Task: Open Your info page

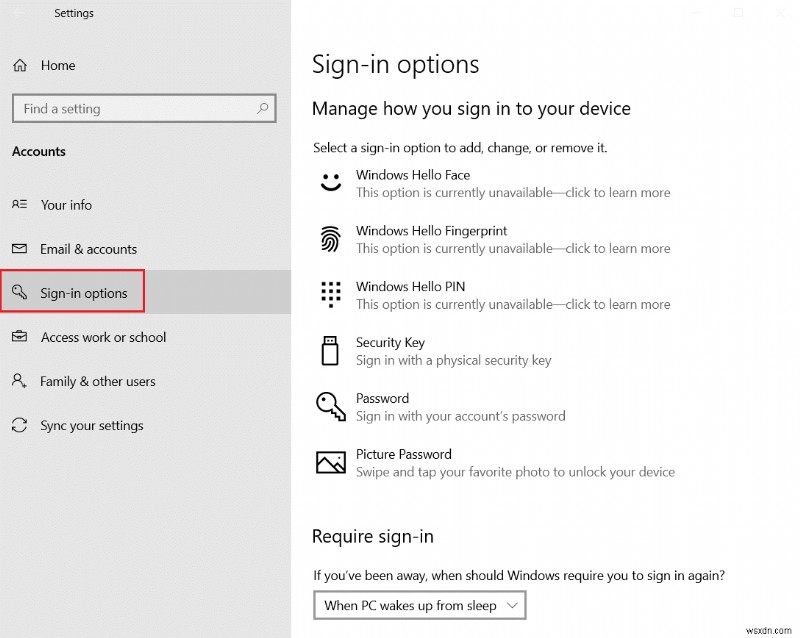Action: pyautogui.click(x=145, y=205)
